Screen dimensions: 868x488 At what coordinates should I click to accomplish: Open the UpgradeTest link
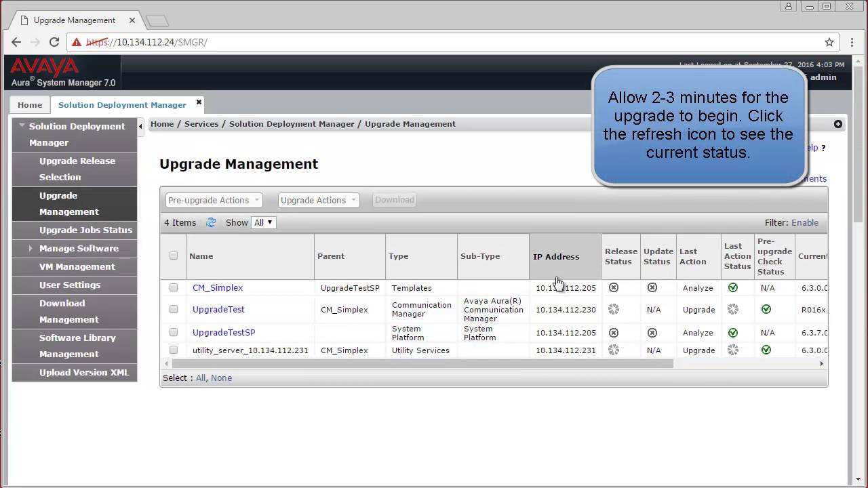[x=218, y=309]
